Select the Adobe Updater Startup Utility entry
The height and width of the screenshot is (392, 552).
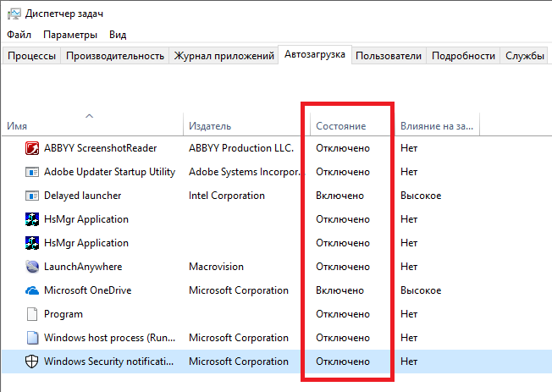coord(109,172)
